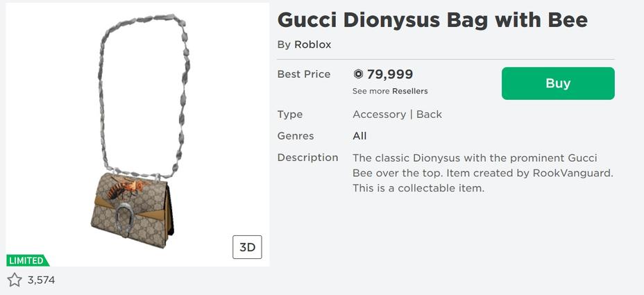Toggle the 3D view button
The height and width of the screenshot is (295, 644).
247,247
